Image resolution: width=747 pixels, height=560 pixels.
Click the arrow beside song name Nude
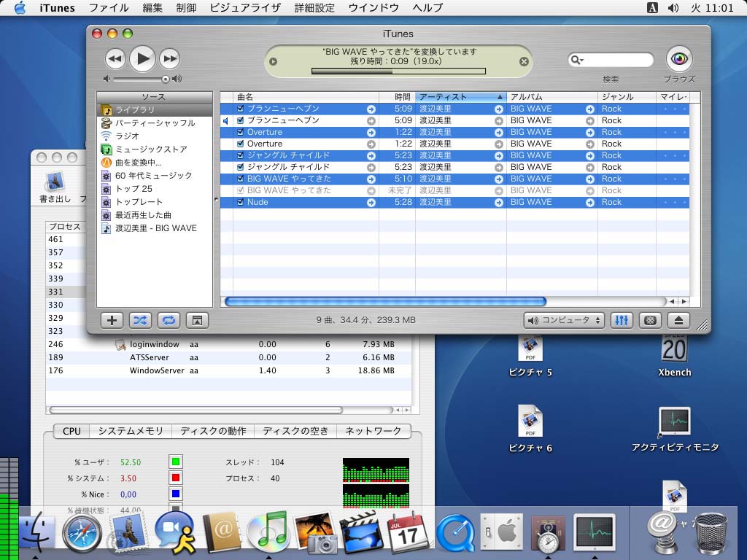pos(371,203)
